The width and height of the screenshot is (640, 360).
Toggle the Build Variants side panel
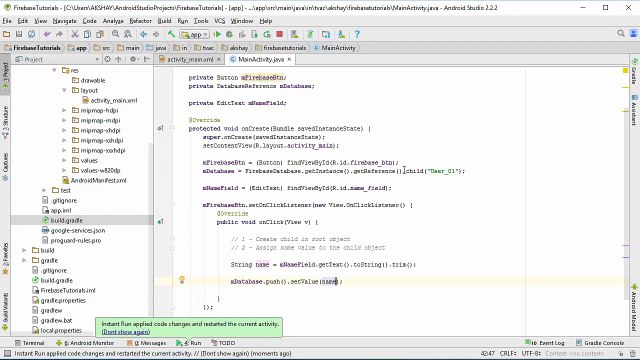tap(5, 311)
